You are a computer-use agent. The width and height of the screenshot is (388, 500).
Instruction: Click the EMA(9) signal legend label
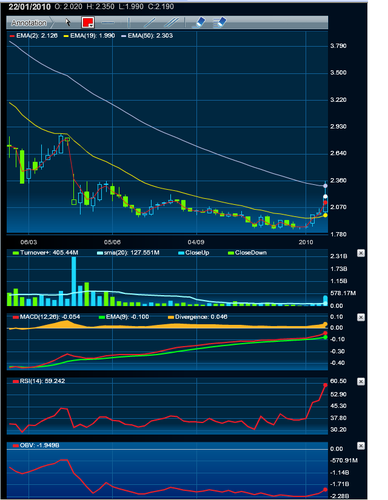tap(124, 317)
